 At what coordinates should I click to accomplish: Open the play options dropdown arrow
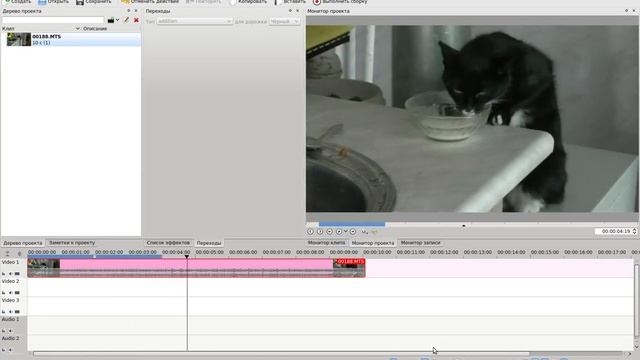(346, 231)
